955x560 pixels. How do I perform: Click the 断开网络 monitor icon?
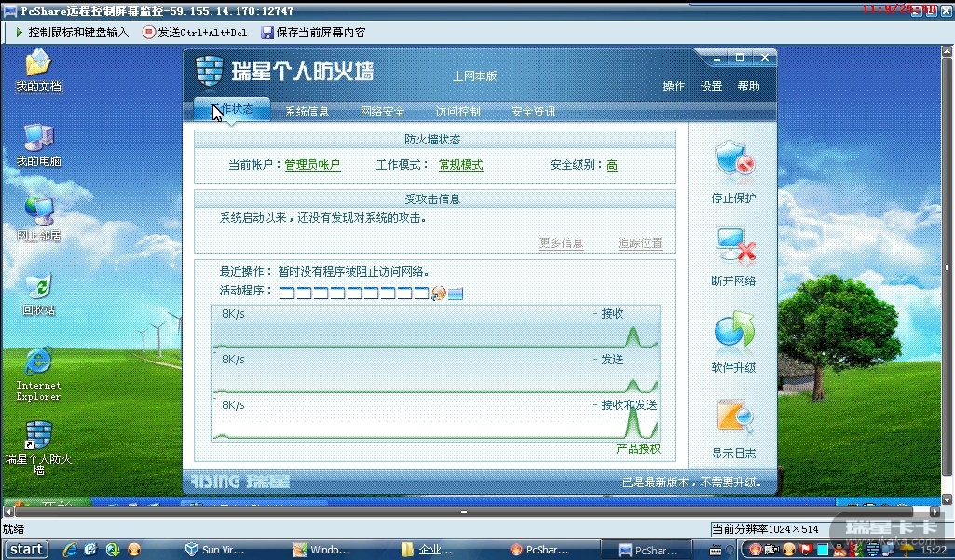734,245
